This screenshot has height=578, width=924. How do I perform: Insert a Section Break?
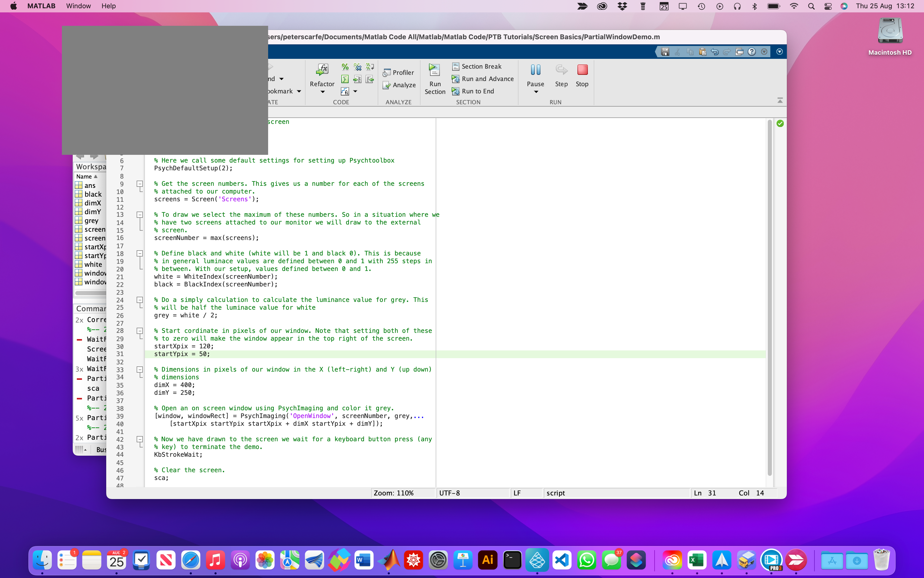(x=476, y=67)
